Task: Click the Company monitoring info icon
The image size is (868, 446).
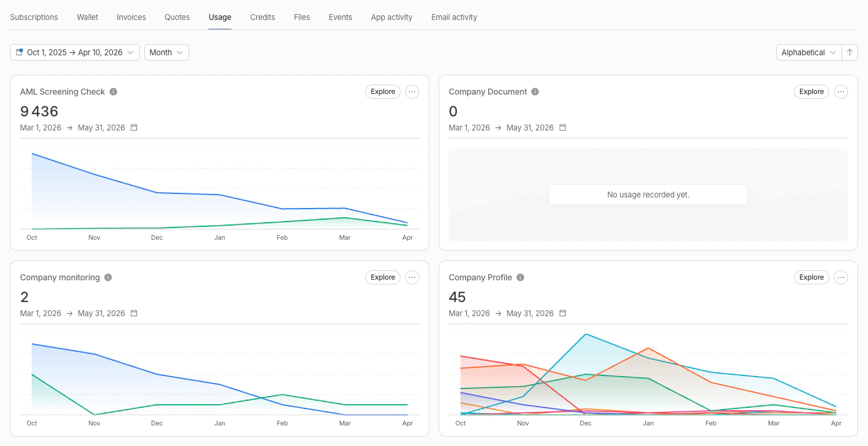Action: point(108,277)
